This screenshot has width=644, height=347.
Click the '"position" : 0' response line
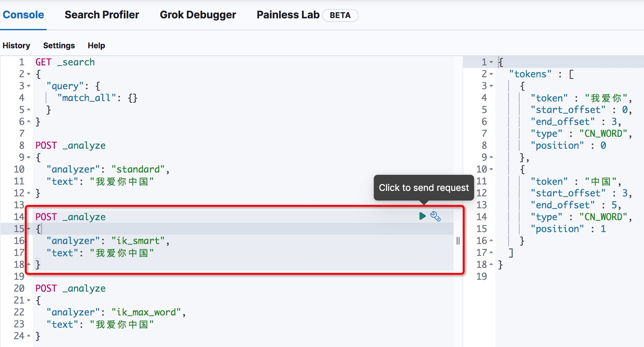point(568,145)
